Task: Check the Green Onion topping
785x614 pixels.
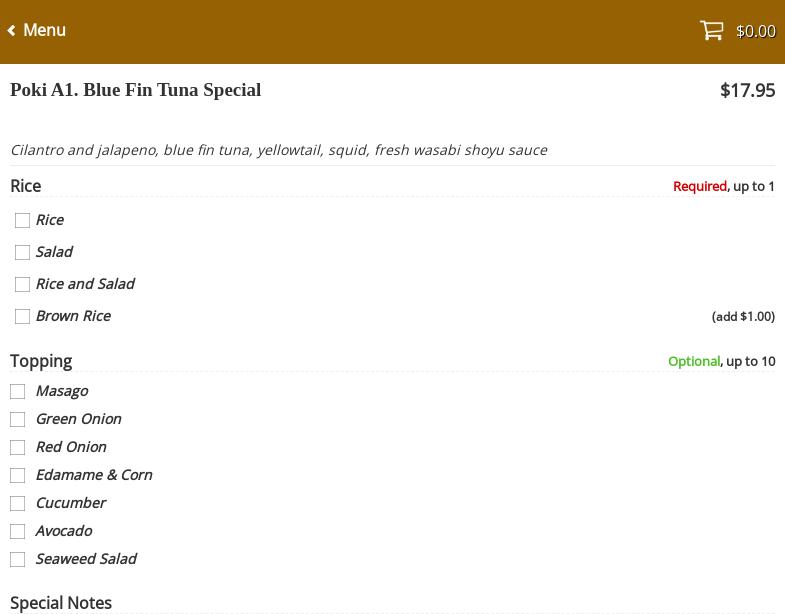Action: [18, 420]
